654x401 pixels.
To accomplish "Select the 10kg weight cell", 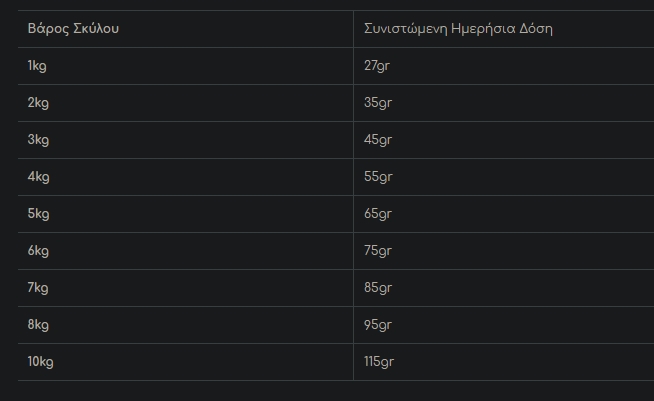I will [x=41, y=361].
